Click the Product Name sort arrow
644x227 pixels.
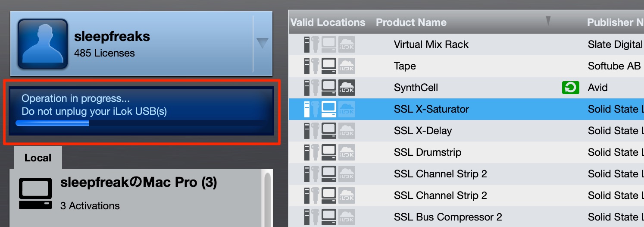tap(548, 21)
